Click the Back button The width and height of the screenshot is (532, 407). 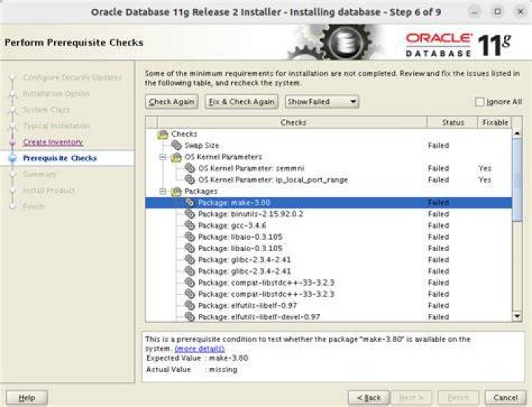pos(369,397)
